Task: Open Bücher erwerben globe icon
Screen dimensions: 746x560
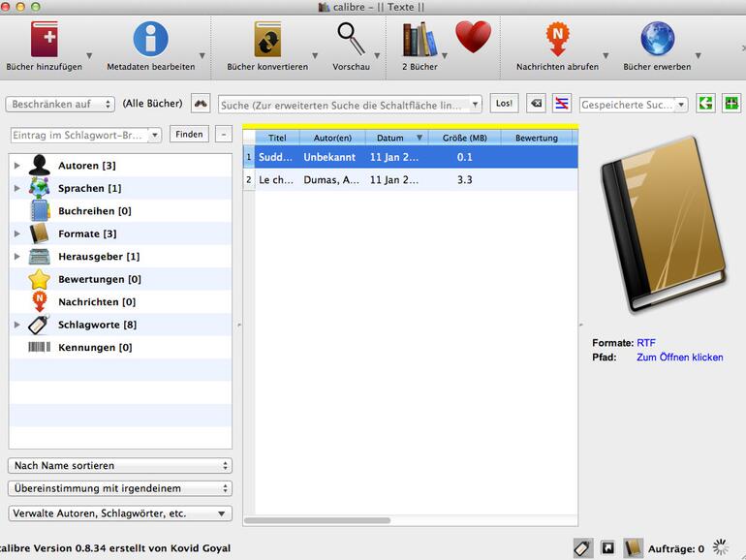Action: (657, 39)
